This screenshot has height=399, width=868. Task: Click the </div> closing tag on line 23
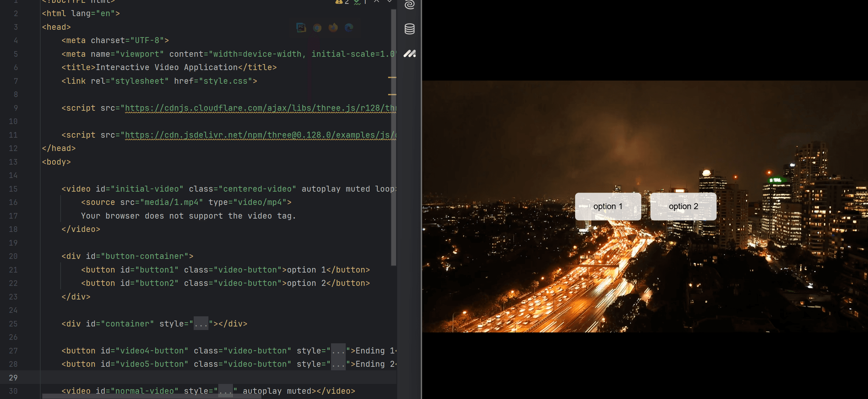[76, 297]
